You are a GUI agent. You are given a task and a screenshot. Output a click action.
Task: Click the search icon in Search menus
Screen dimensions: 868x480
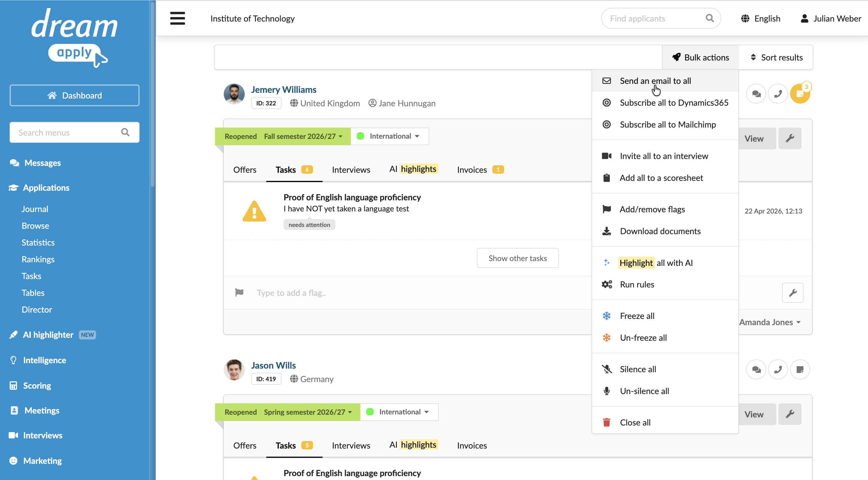coord(125,132)
